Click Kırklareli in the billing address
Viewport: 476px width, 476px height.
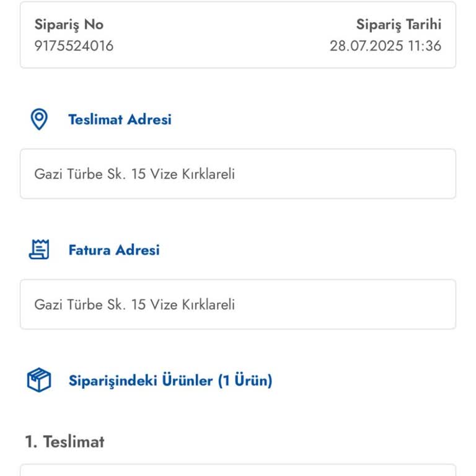pyautogui.click(x=208, y=305)
